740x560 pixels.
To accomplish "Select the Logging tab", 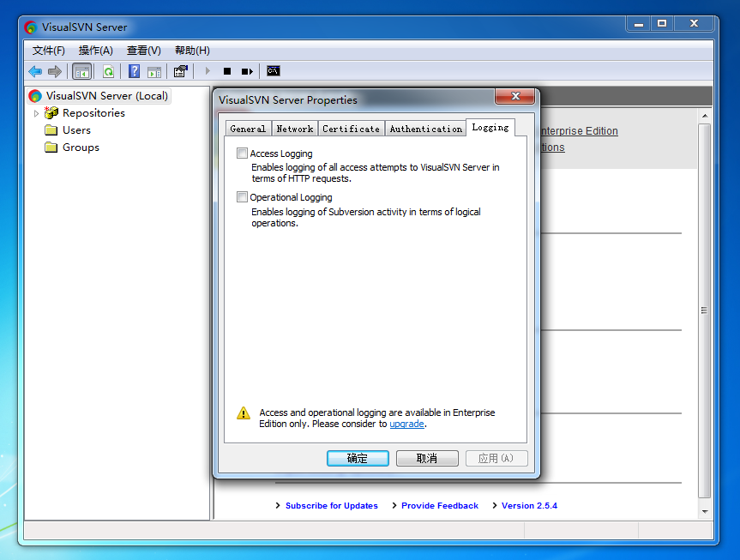I will [490, 128].
